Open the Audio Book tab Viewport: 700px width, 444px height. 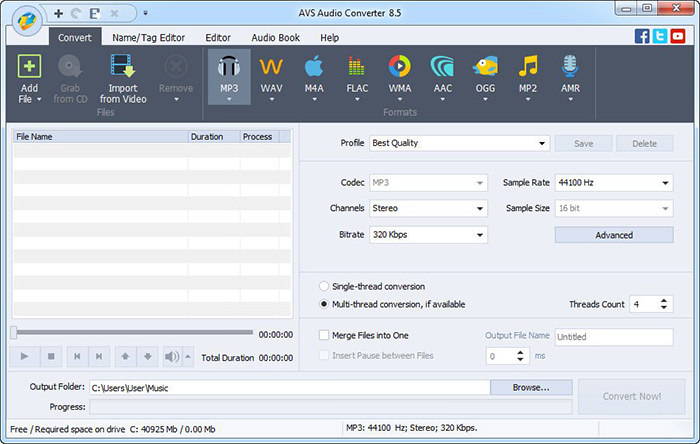(275, 38)
